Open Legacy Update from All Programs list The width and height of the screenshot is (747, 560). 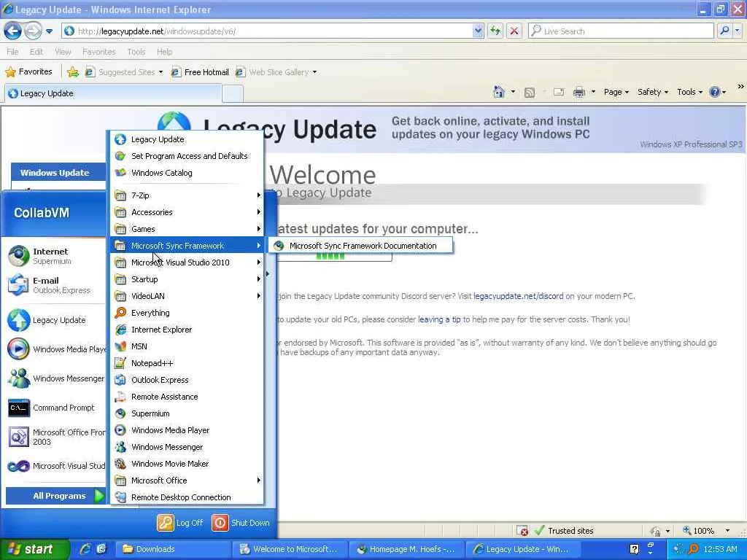(187, 139)
